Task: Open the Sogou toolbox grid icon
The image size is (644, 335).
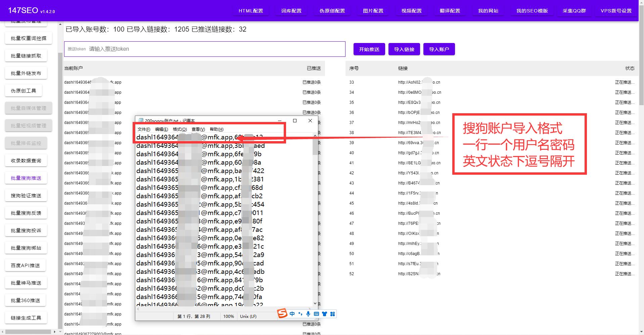Action: [x=332, y=314]
